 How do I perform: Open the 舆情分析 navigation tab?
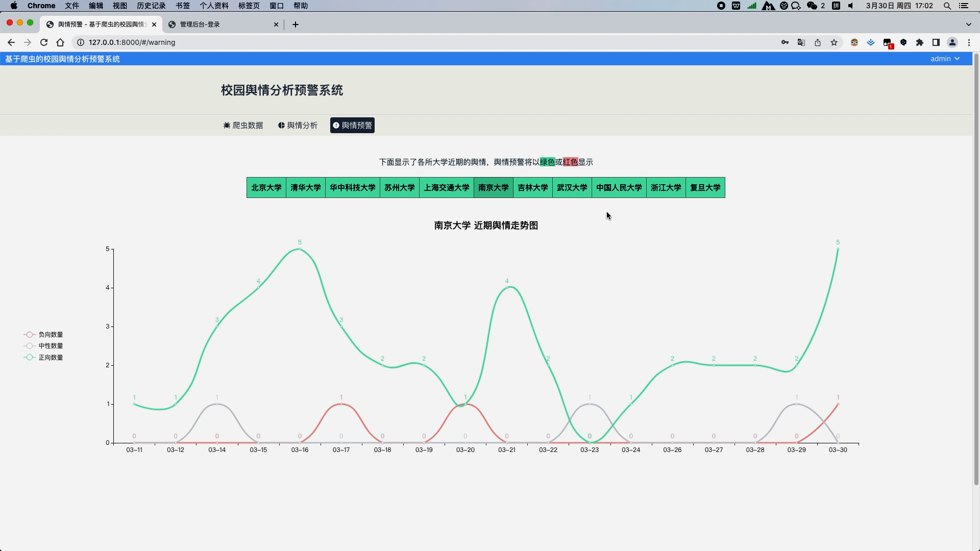click(x=298, y=126)
